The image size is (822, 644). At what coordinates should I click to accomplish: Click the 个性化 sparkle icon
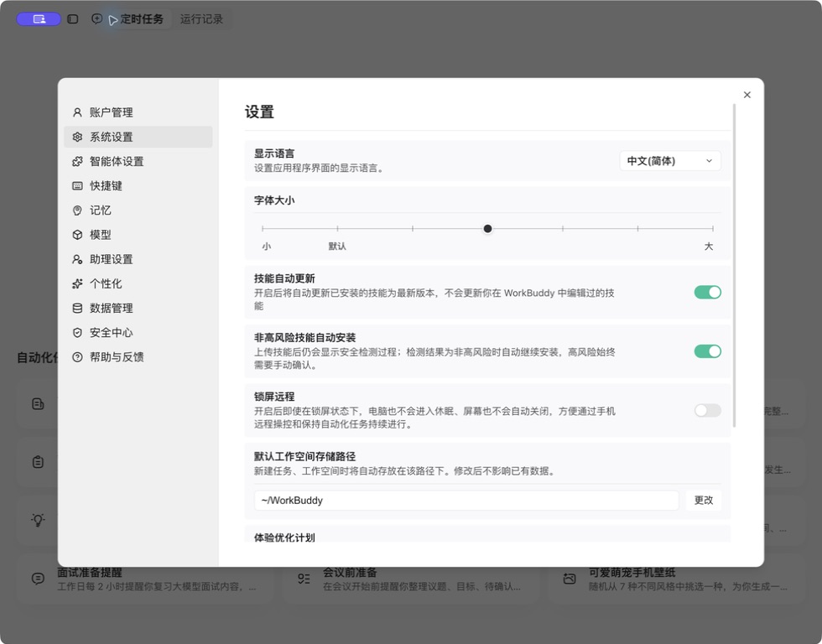[x=77, y=283]
